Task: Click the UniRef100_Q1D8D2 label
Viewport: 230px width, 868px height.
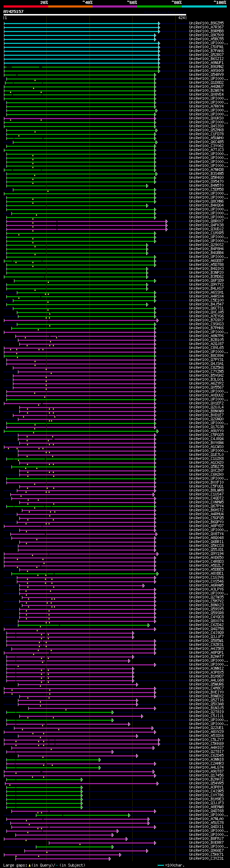Action: tap(206, 83)
